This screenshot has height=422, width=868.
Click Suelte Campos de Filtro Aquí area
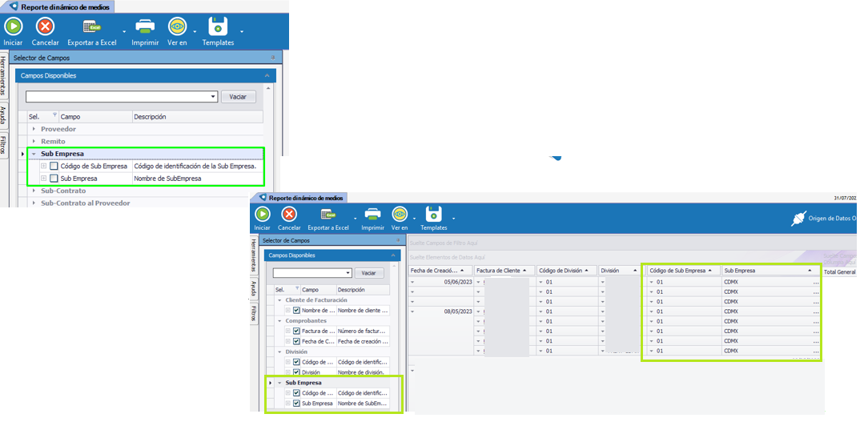tap(631, 243)
